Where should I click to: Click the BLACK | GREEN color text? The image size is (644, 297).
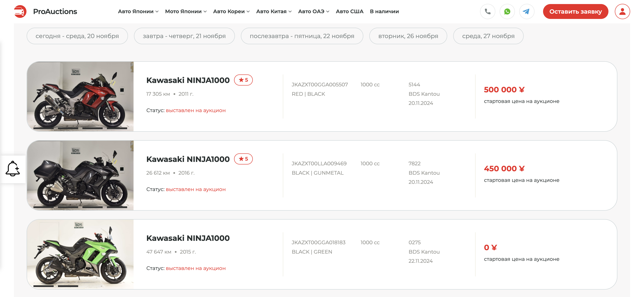point(312,252)
